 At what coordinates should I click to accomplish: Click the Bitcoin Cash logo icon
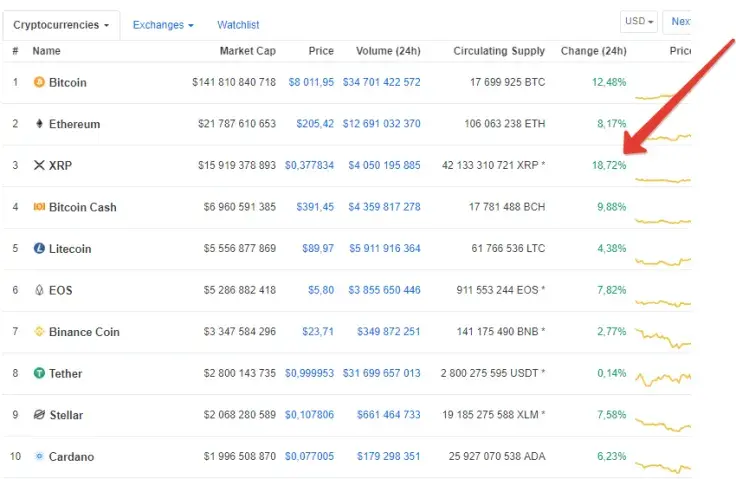39,207
